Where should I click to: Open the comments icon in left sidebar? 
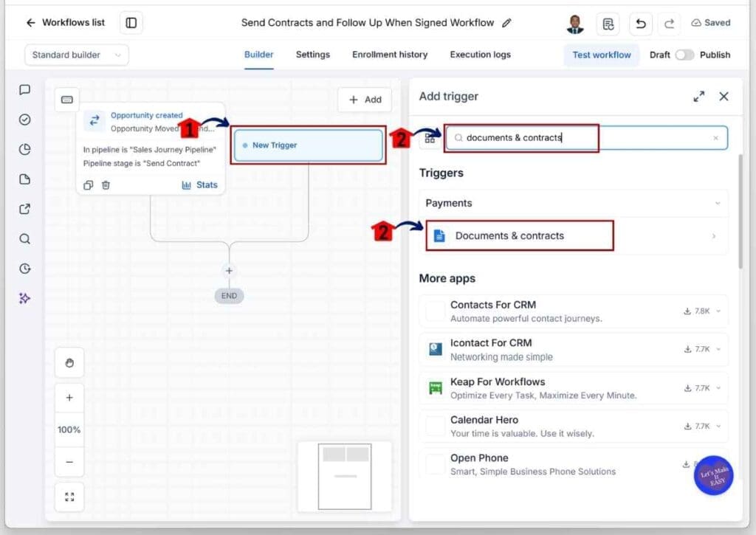[24, 89]
